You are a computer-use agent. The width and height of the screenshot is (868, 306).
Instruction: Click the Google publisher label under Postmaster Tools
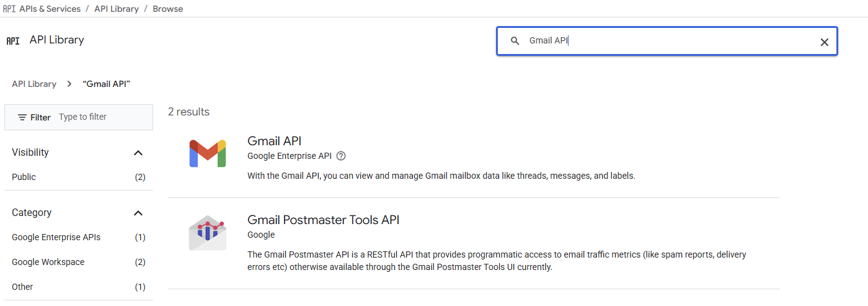pyautogui.click(x=261, y=235)
